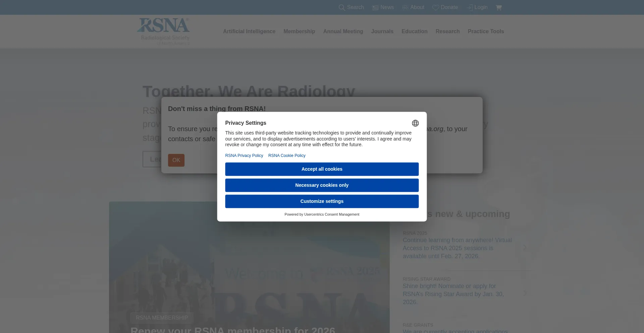The height and width of the screenshot is (333, 644).
Task: Open the Membership navigation menu
Action: [x=299, y=31]
